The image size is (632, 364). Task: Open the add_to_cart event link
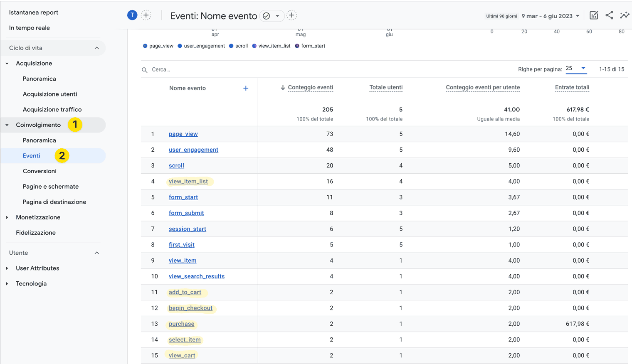185,292
